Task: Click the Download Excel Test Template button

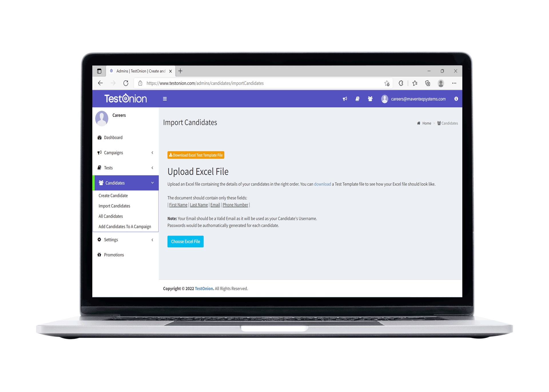Action: pyautogui.click(x=196, y=155)
